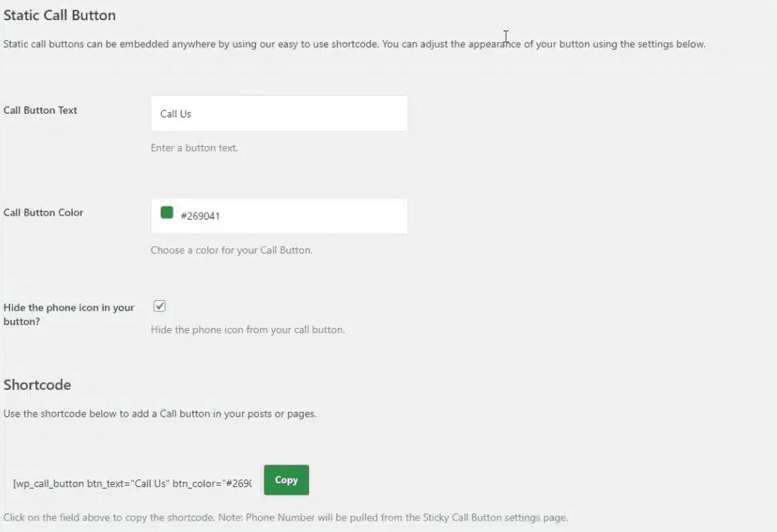Click the 'Enter a button text' helper text
The image size is (777, 532).
pos(194,147)
